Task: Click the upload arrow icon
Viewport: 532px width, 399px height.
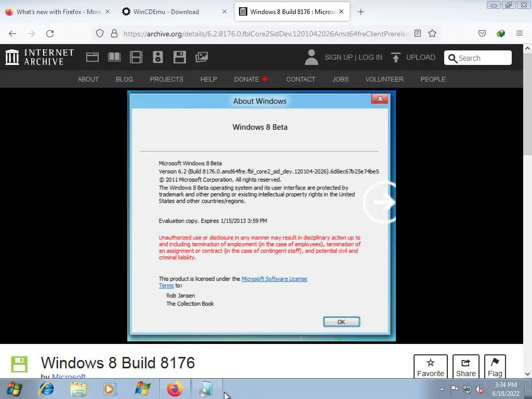Action: 395,57
